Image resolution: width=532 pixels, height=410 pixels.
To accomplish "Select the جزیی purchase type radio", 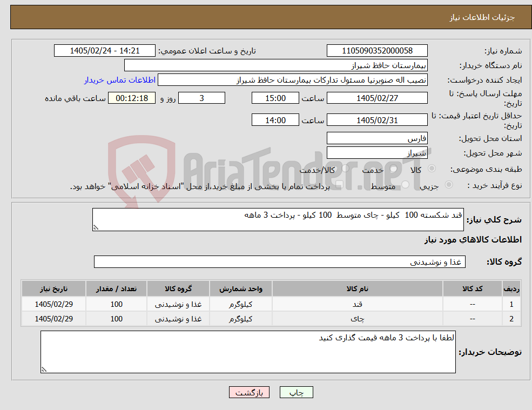I will 448,185.
